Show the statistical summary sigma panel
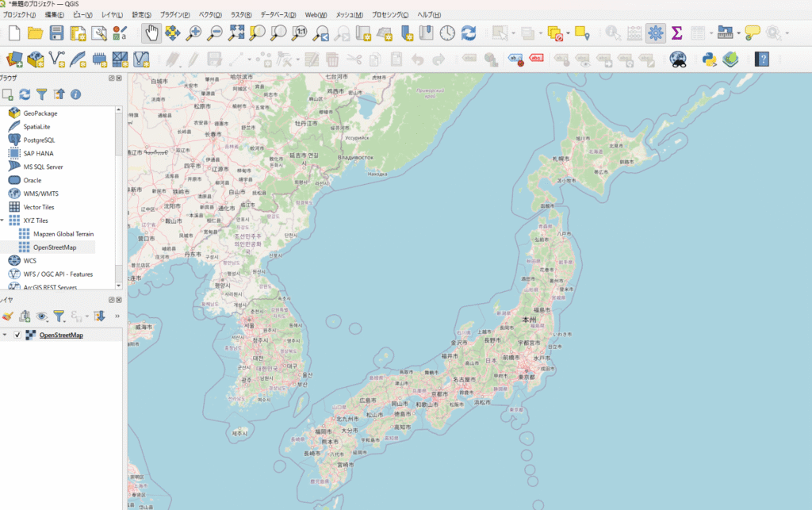Image resolution: width=812 pixels, height=510 pixels. (676, 33)
